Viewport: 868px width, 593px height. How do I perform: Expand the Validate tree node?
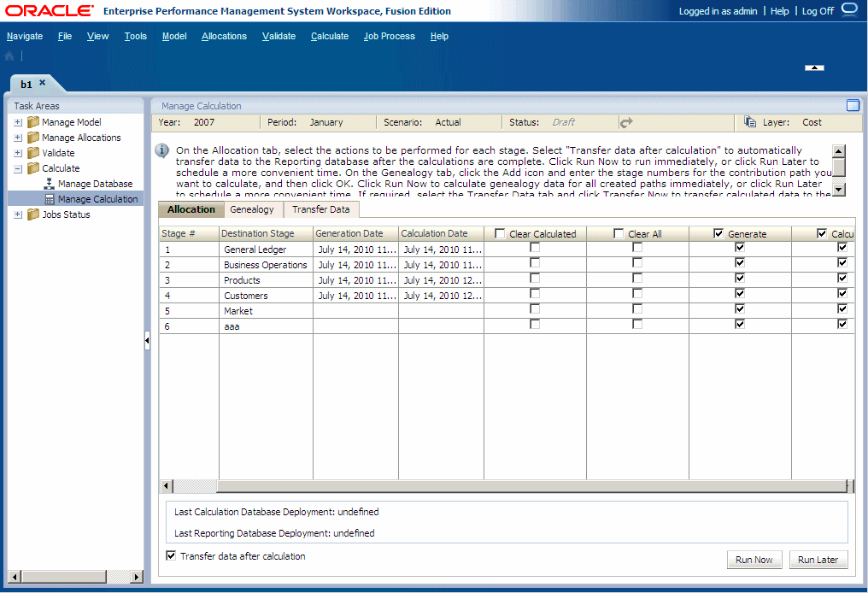[17, 152]
